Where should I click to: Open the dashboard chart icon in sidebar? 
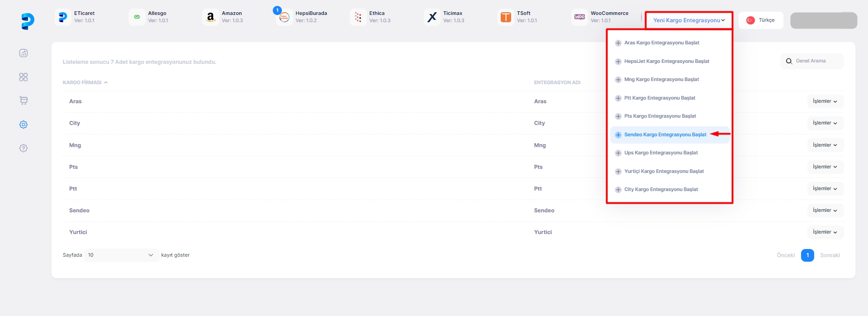(x=24, y=53)
